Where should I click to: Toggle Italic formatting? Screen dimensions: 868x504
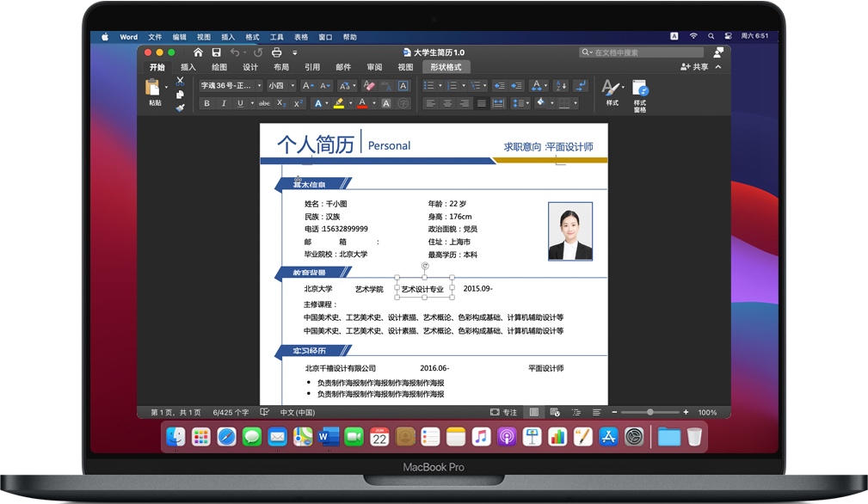click(224, 103)
